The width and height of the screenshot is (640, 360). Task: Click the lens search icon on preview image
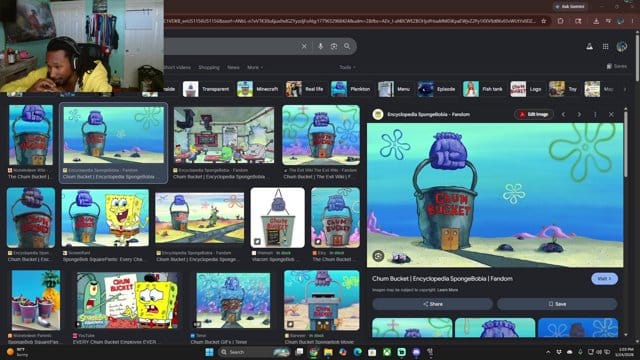[378, 256]
